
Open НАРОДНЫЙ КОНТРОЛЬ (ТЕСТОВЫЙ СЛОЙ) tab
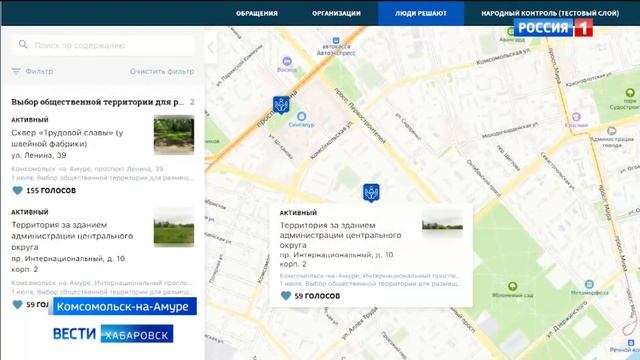[550, 13]
